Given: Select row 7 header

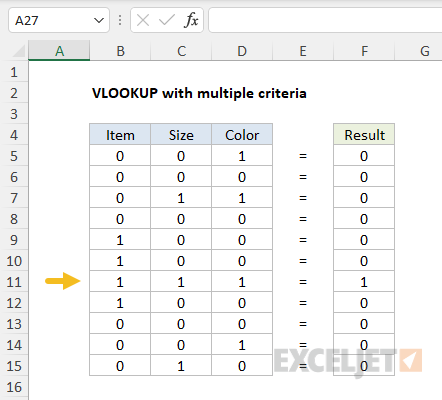Looking at the screenshot, I should click(14, 198).
